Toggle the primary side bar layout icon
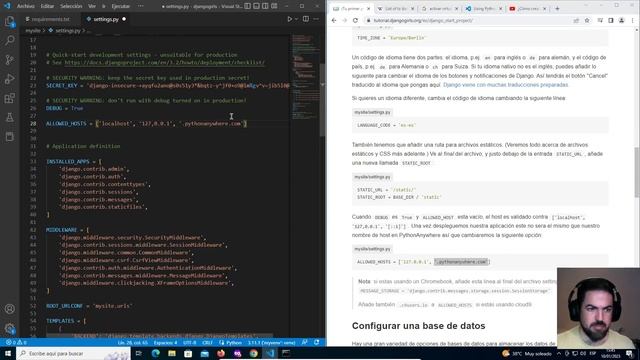640x360 pixels. tap(247, 6)
